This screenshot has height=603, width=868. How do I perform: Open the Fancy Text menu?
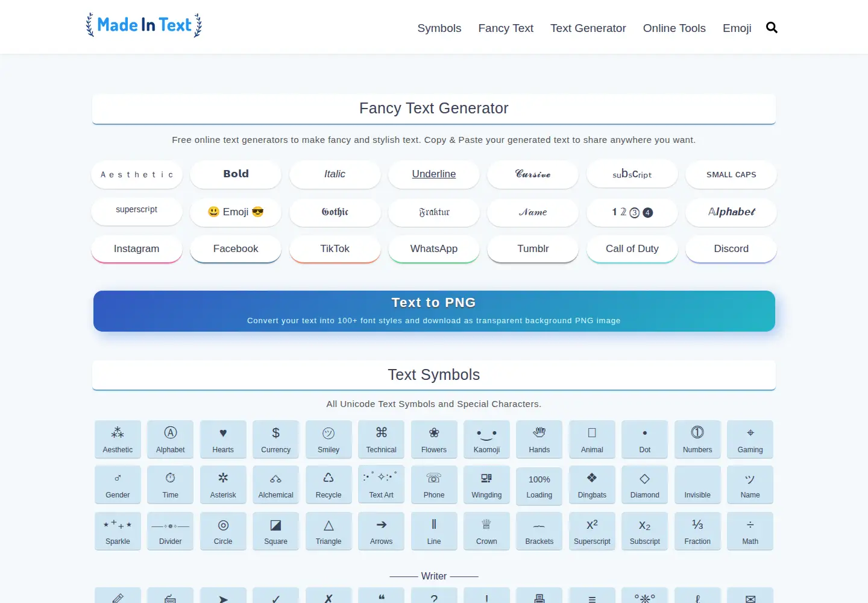tap(506, 28)
